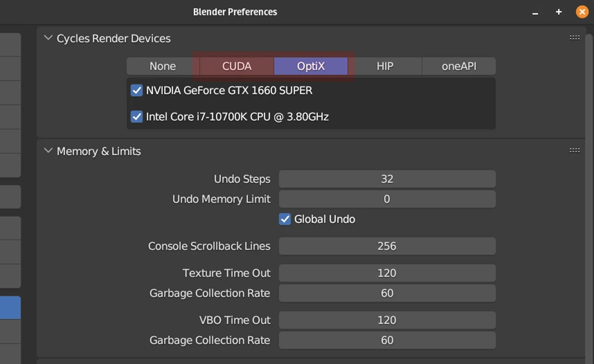Image resolution: width=594 pixels, height=364 pixels.
Task: Click the Undo Steps value field
Action: pos(387,178)
